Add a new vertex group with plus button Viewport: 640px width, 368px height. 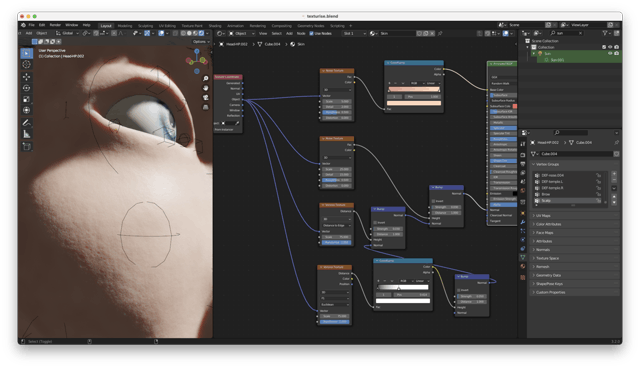614,174
